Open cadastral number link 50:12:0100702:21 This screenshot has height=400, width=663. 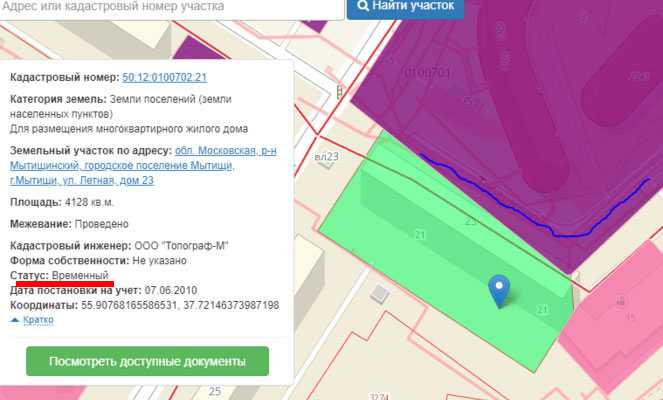pyautogui.click(x=164, y=77)
